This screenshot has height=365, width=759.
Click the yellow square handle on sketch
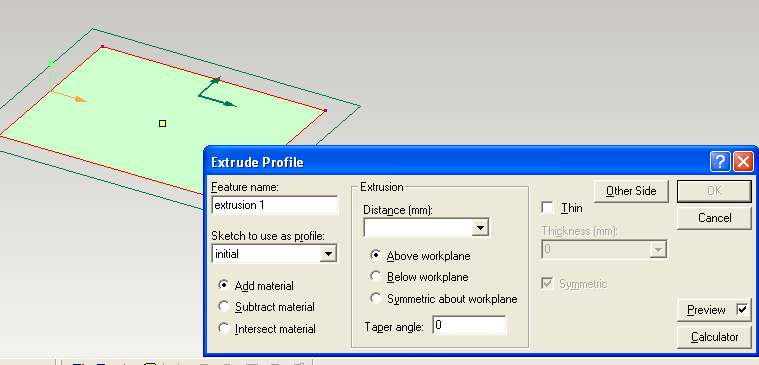pos(163,123)
